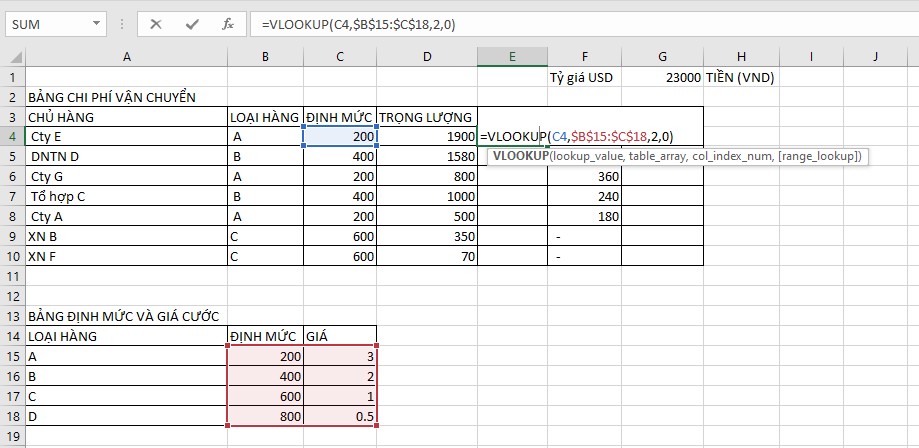Viewport: 919px width, 448px height.
Task: Select row 14 header
Action: click(x=13, y=336)
